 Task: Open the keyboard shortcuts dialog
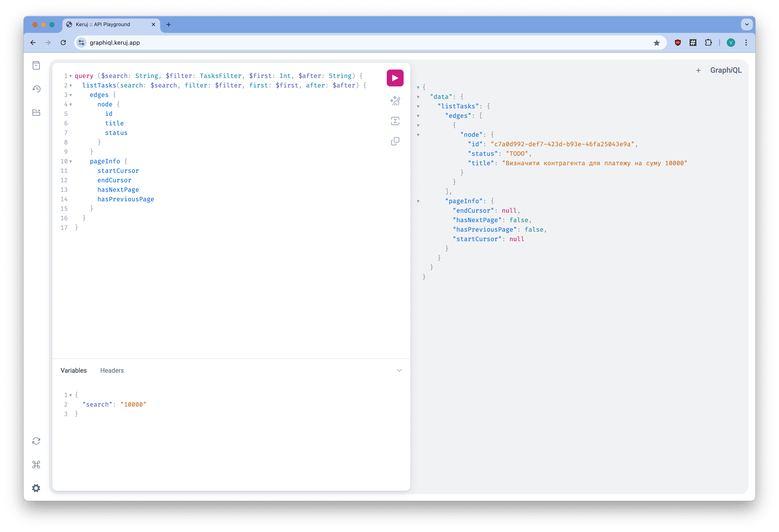click(x=36, y=464)
